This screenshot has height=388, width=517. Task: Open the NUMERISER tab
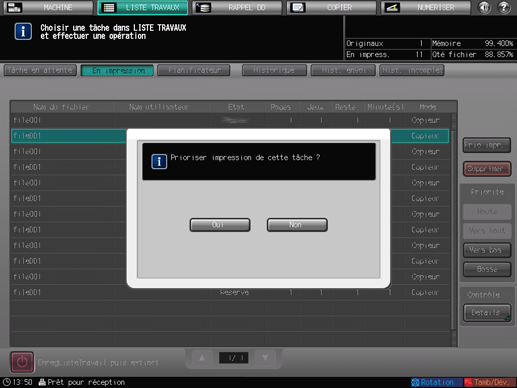(426, 7)
